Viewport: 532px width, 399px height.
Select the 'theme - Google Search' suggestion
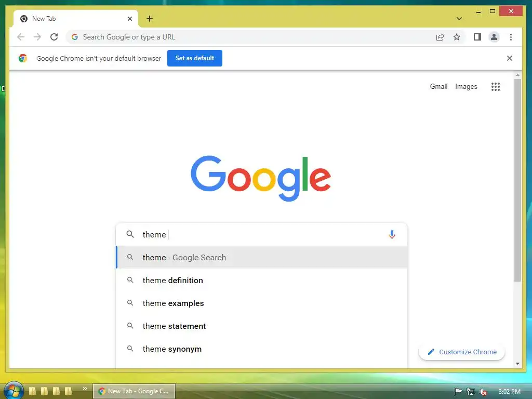pyautogui.click(x=262, y=258)
